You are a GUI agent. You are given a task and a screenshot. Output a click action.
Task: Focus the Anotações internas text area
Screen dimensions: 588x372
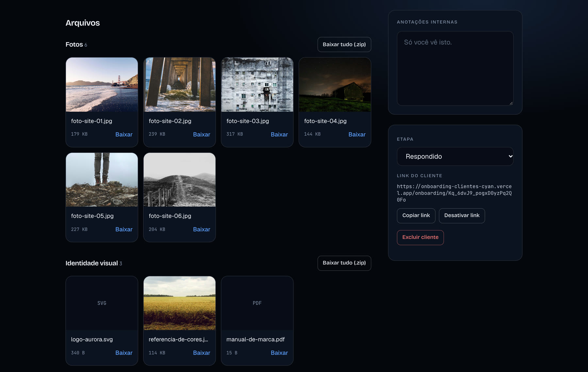pos(455,68)
